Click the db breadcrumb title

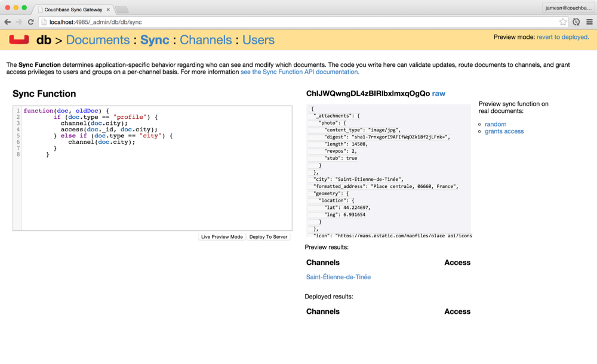click(x=44, y=40)
